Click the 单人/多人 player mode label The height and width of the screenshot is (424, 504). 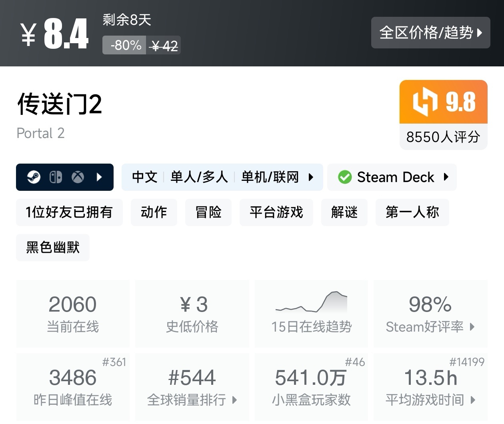(199, 177)
